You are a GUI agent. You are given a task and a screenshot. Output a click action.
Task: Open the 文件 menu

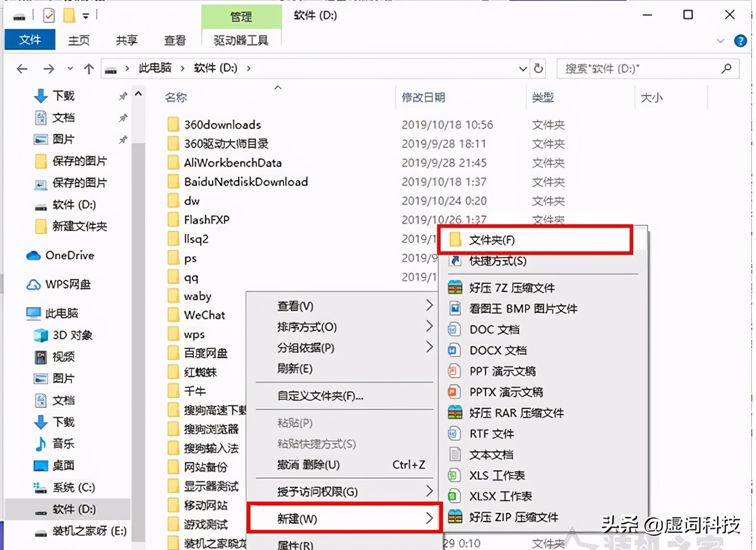[30, 40]
